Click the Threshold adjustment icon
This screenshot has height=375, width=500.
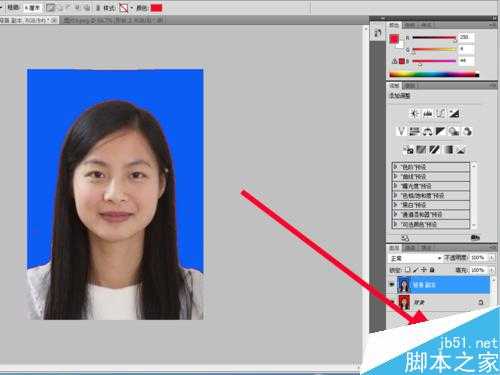(434, 150)
